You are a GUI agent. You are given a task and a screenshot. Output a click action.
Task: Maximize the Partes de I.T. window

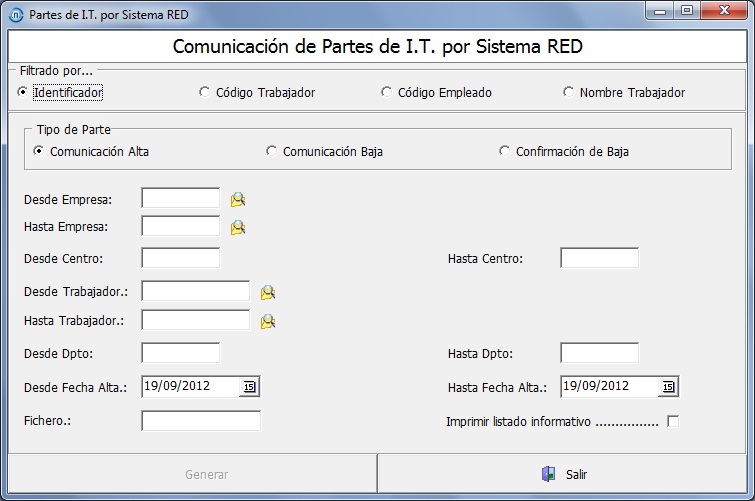(x=687, y=11)
